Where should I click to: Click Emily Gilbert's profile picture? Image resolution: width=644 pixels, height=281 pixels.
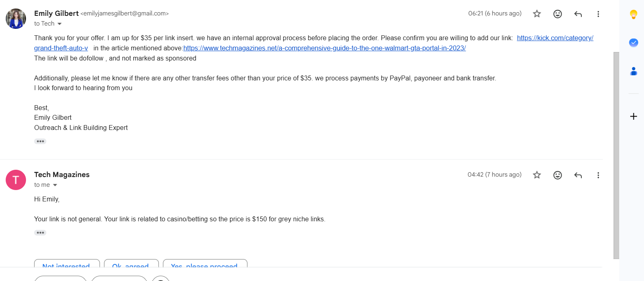[x=16, y=19]
